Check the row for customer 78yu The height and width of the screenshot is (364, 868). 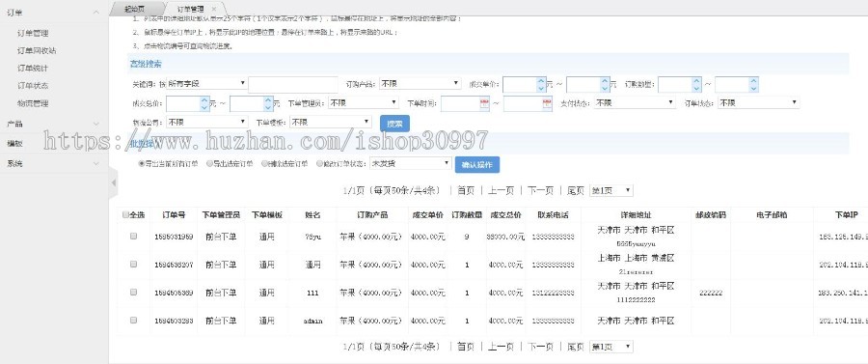tap(133, 236)
